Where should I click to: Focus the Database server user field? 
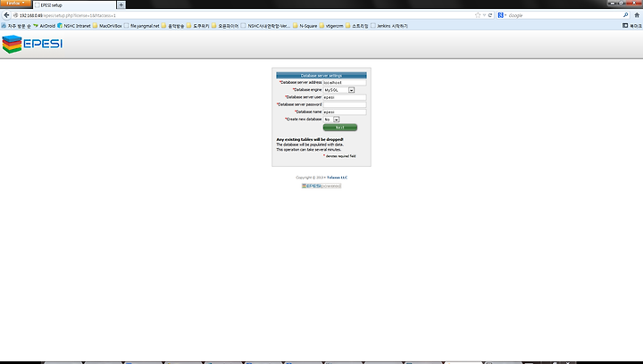click(345, 97)
